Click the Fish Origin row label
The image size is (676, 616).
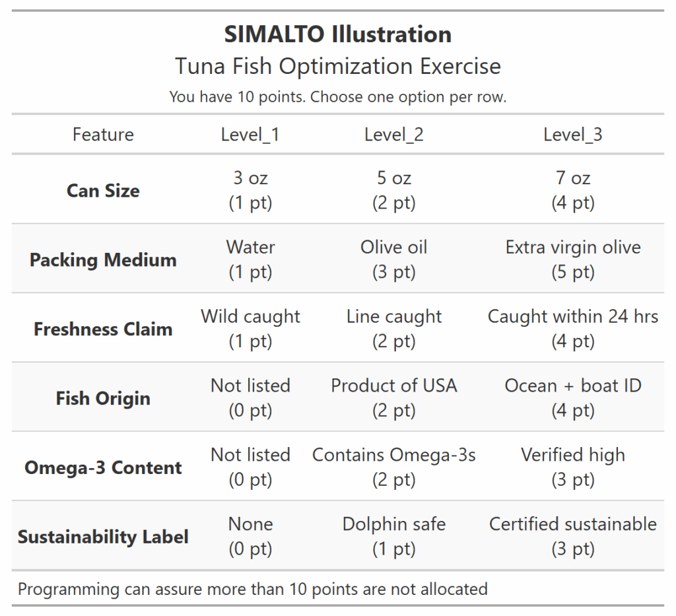click(x=103, y=399)
